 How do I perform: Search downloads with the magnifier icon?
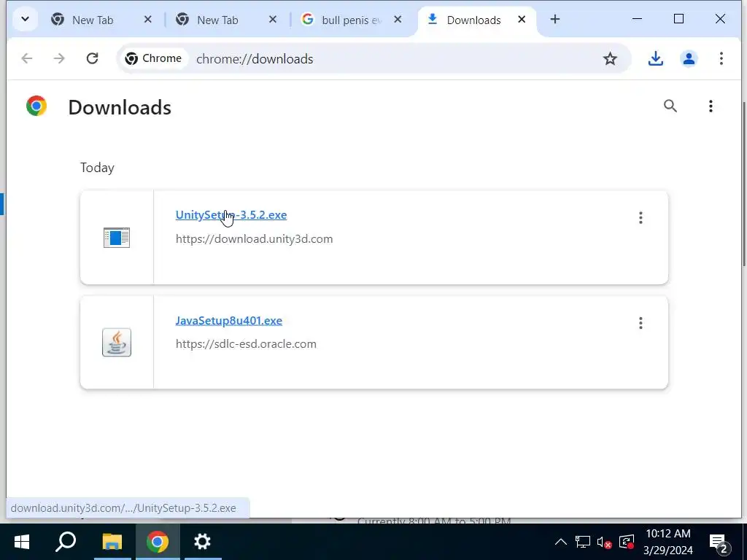click(x=670, y=106)
